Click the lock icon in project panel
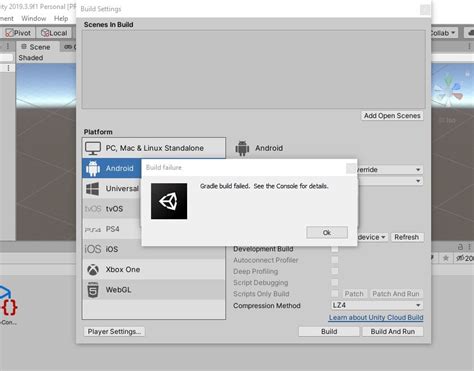474x371 pixels. pos(460,247)
